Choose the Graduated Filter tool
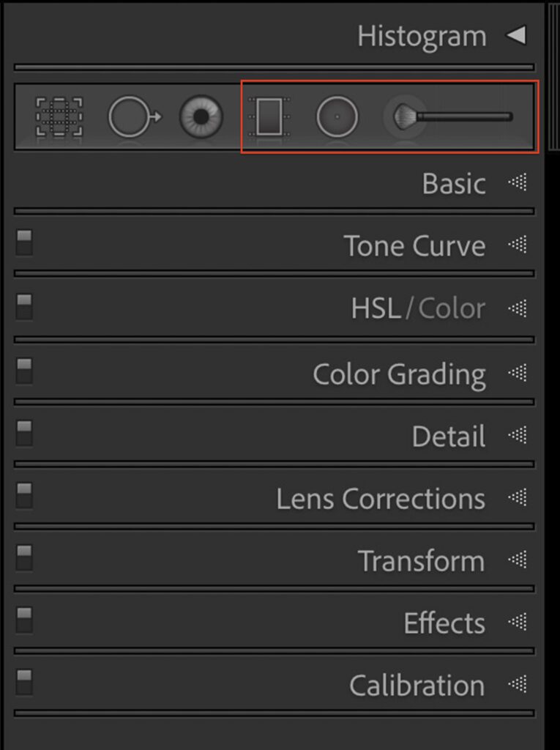The width and height of the screenshot is (560, 750). tap(274, 117)
